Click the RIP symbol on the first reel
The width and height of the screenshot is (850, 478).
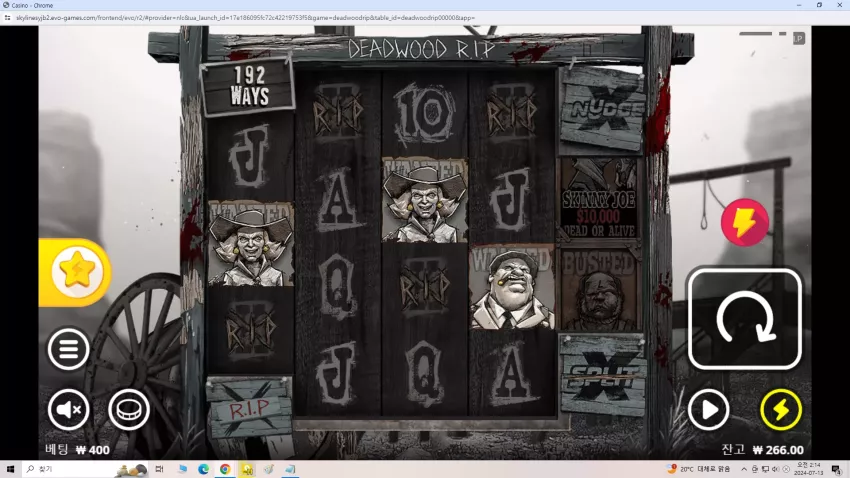(250, 331)
